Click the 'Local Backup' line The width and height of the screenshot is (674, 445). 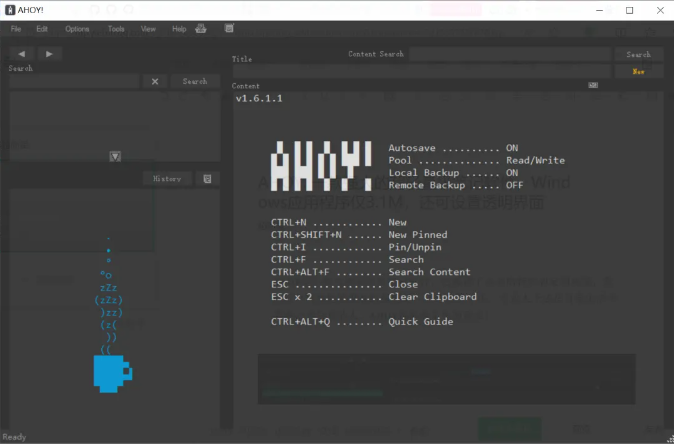pos(453,173)
